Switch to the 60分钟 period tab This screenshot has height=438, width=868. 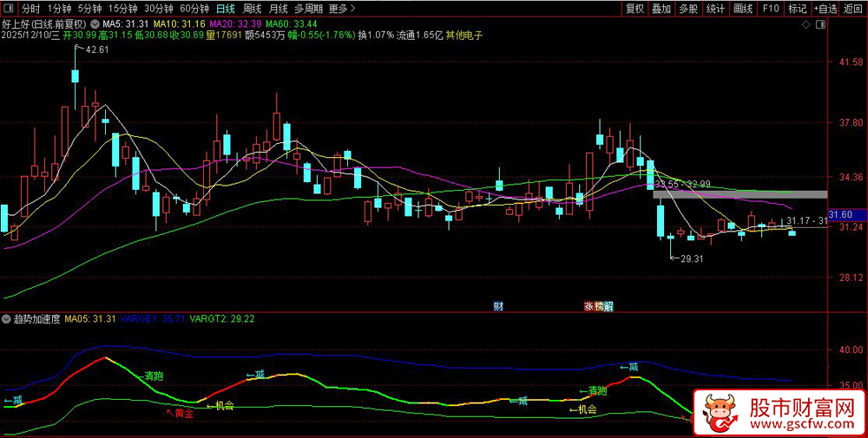point(194,9)
